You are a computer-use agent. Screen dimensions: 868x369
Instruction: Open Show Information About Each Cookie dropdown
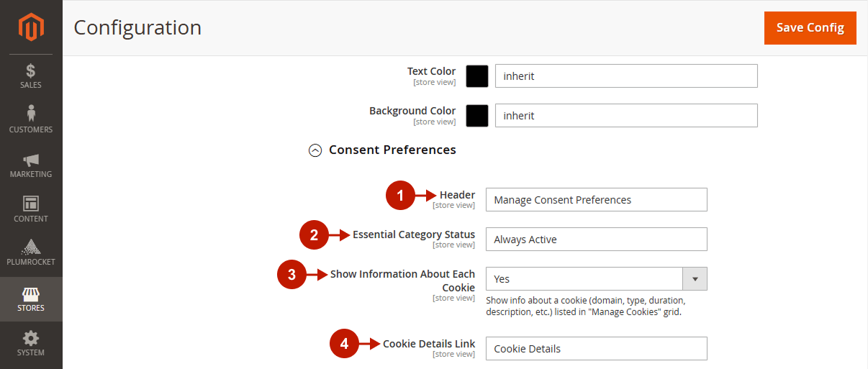[x=596, y=278]
